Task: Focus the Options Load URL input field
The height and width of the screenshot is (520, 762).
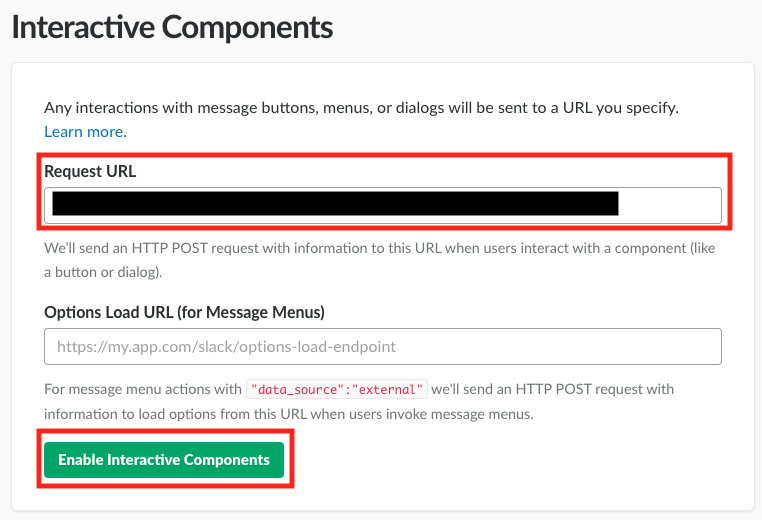Action: click(x=382, y=347)
